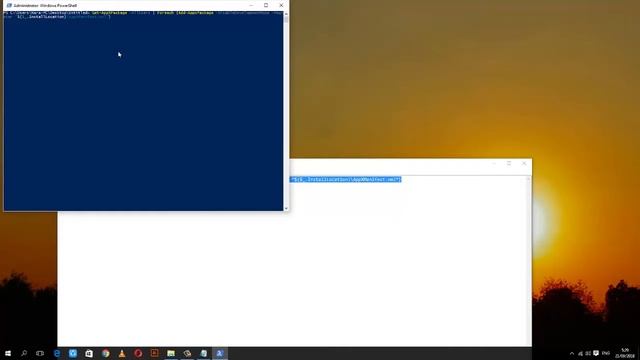The width and height of the screenshot is (640, 360).
Task: Minimize the background Notepad window
Action: (x=494, y=163)
